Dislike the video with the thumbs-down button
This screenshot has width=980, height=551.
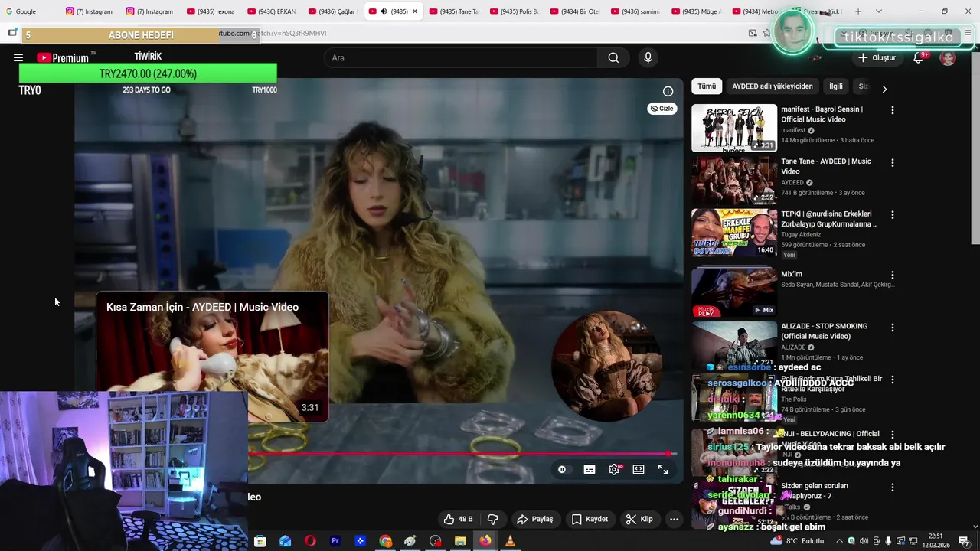coord(492,519)
